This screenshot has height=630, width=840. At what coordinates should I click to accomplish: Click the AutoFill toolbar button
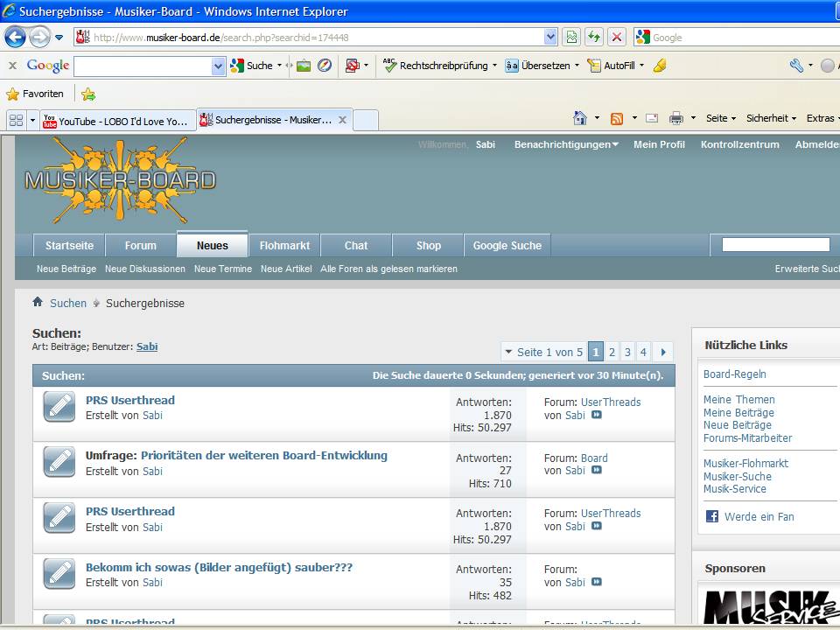point(612,66)
